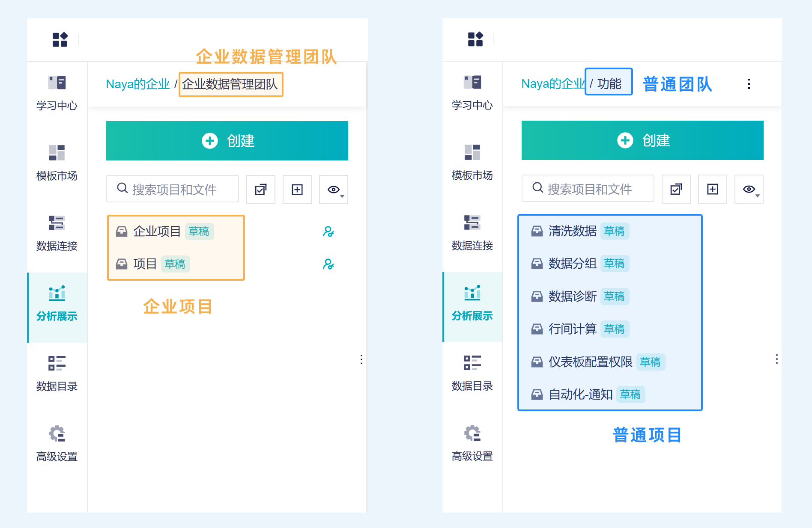Open the 清洗数据 project
Screen dimensions: 812x528
tap(572, 231)
